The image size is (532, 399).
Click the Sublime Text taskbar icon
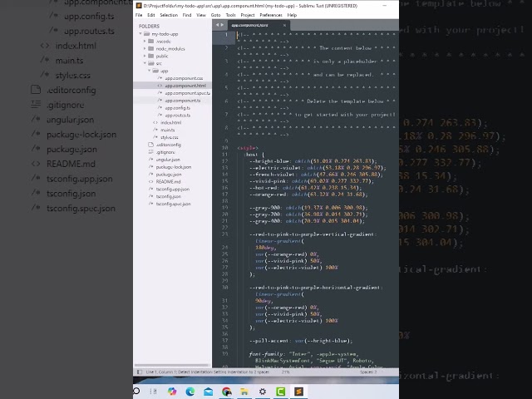pyautogui.click(x=298, y=392)
